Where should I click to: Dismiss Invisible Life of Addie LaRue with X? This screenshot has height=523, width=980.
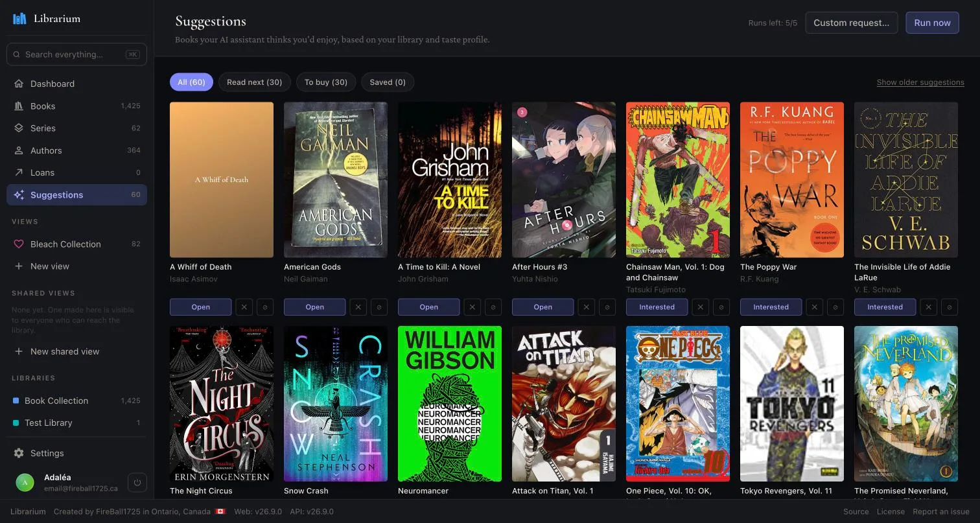coord(928,307)
